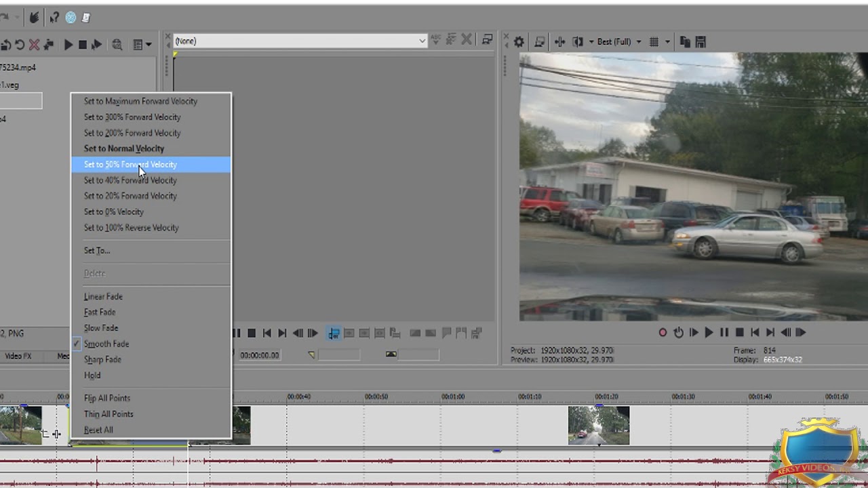Pick Hold curve type
868x488 pixels.
click(151, 375)
